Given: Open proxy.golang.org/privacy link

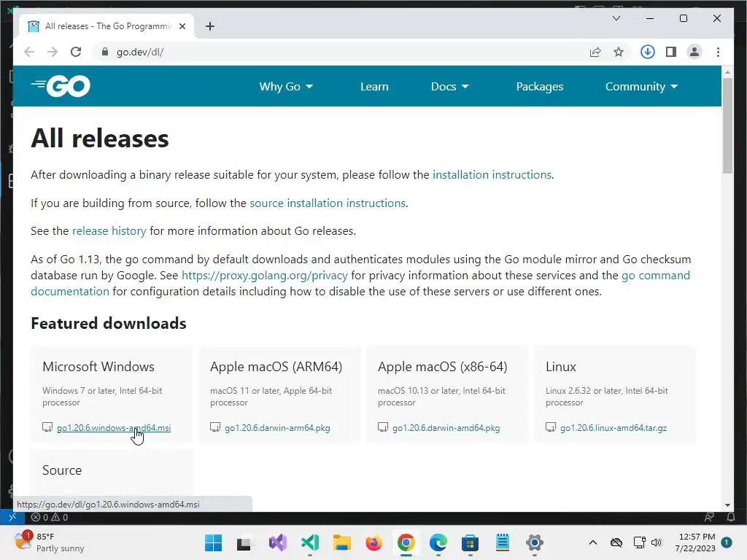Looking at the screenshot, I should pyautogui.click(x=265, y=275).
